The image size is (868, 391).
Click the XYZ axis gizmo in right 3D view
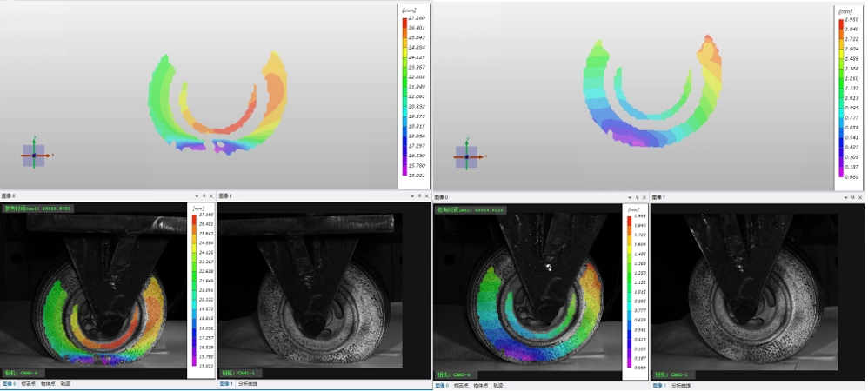[466, 156]
